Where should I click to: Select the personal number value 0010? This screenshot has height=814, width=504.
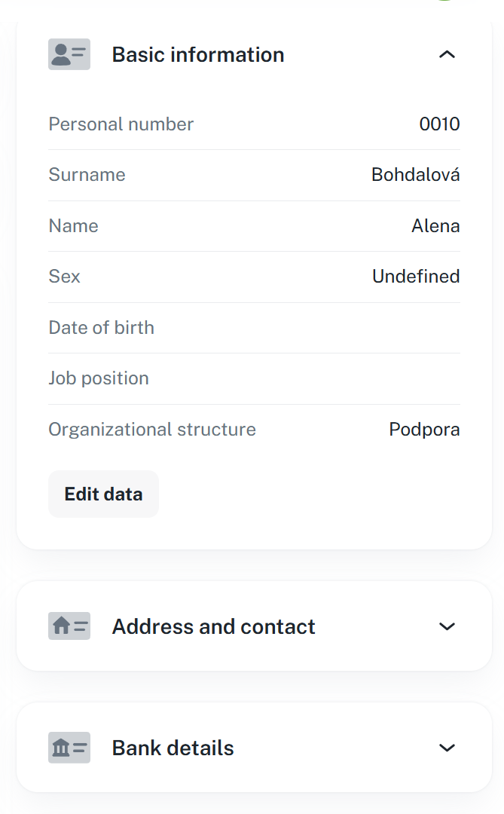[x=439, y=124]
